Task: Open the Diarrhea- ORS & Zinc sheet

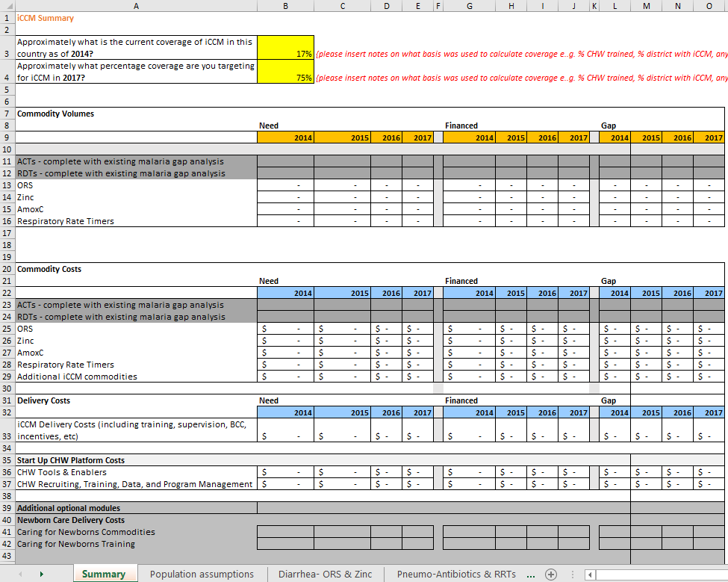Action: 325,574
